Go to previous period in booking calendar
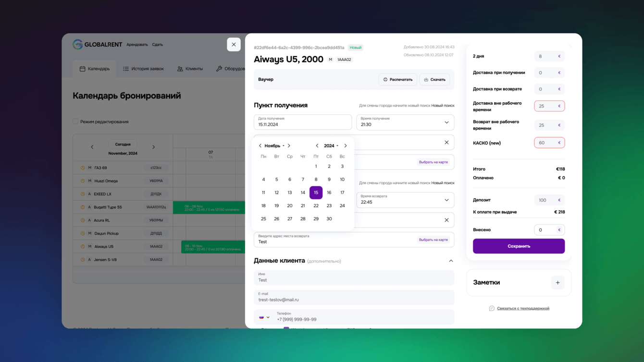644x362 pixels. [x=92, y=147]
